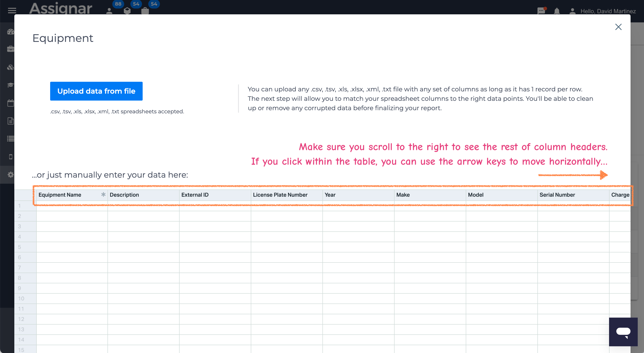Select the Year column header

tap(358, 195)
